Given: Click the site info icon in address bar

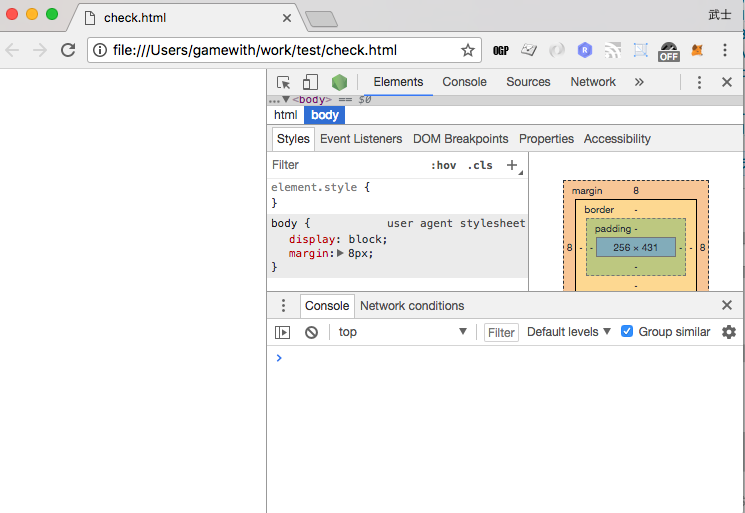Looking at the screenshot, I should click(x=100, y=50).
